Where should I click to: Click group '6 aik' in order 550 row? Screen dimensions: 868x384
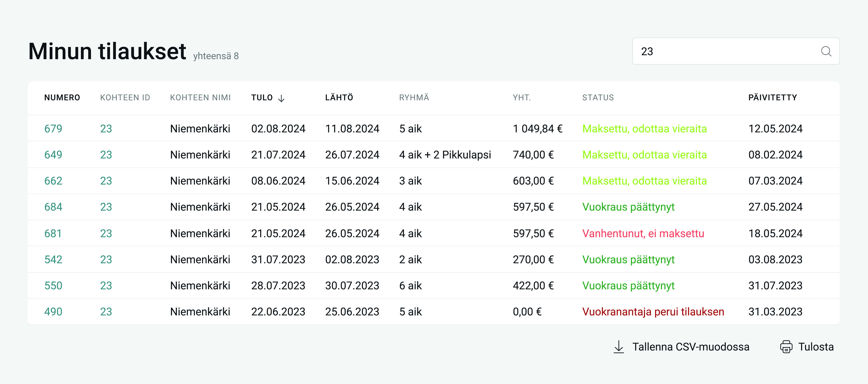[x=410, y=286]
